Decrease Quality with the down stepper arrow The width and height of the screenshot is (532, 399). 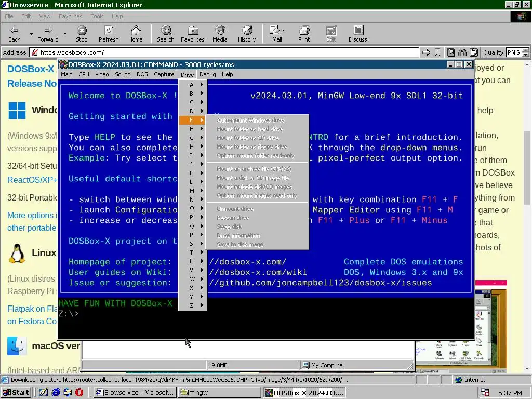525,55
